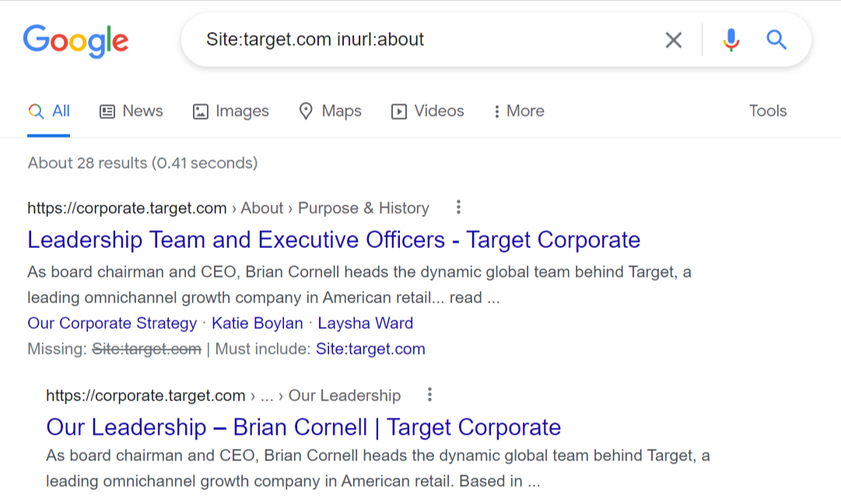Switch to the Images tab

click(x=231, y=111)
